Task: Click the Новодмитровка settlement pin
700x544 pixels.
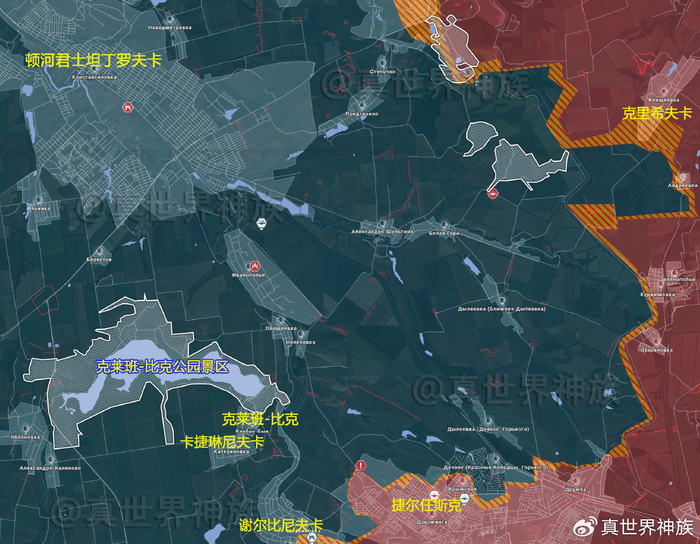Action: tap(170, 20)
